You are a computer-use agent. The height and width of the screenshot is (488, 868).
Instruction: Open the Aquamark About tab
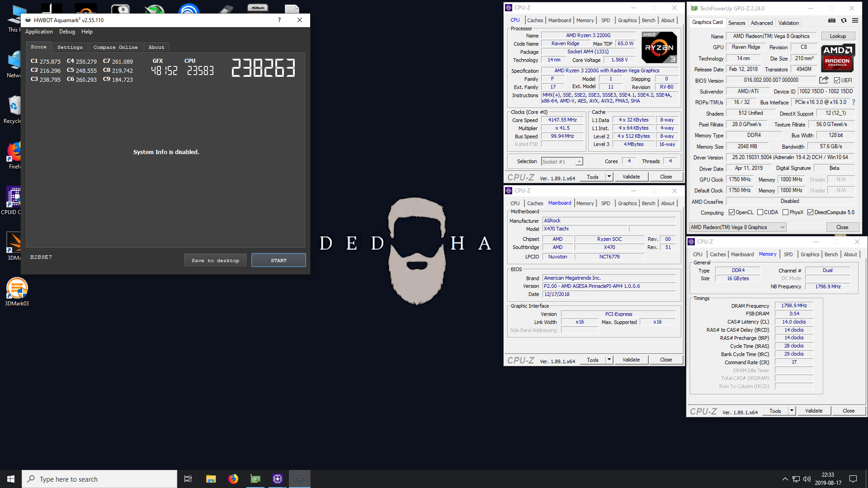(156, 47)
